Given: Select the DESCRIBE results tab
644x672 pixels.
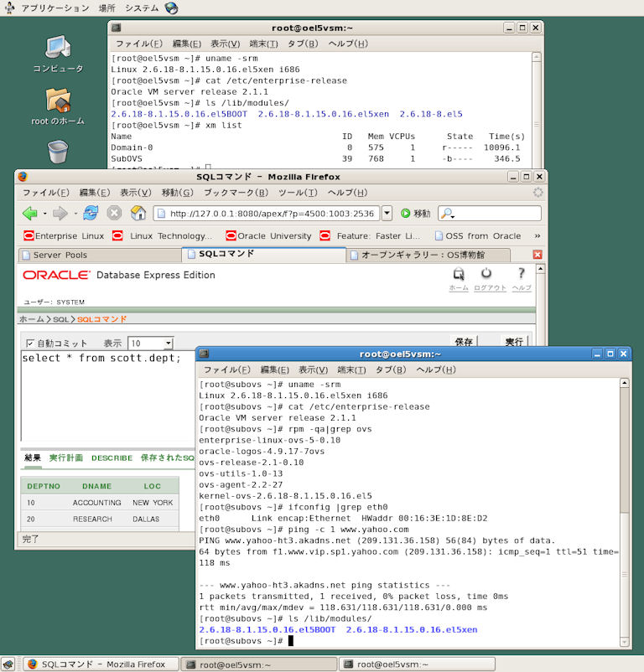Looking at the screenshot, I should pos(112,457).
